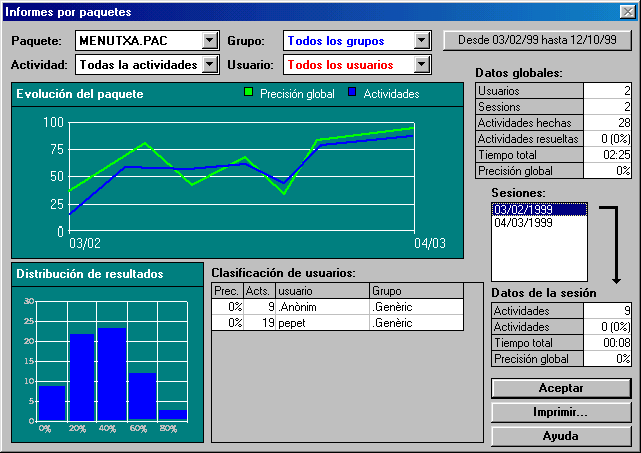Viewport: 641px width, 453px height.
Task: Click the 60% bar in the distribution chart
Action: coord(143,397)
